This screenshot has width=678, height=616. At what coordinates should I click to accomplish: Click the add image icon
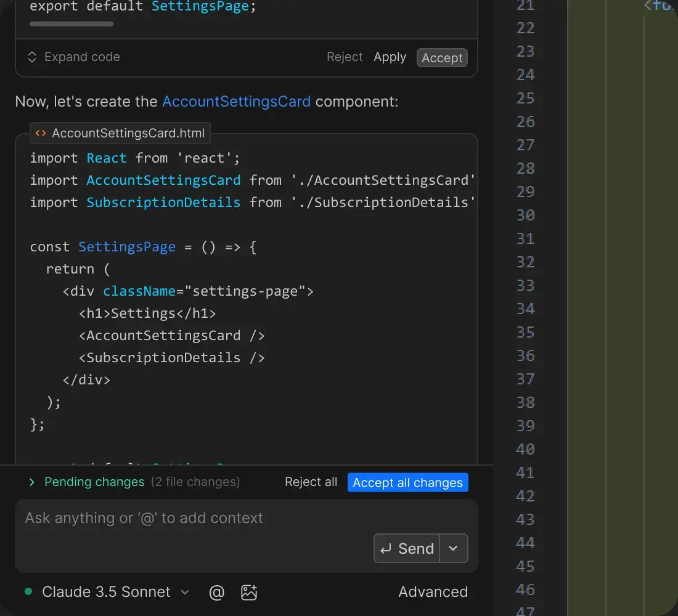[249, 592]
